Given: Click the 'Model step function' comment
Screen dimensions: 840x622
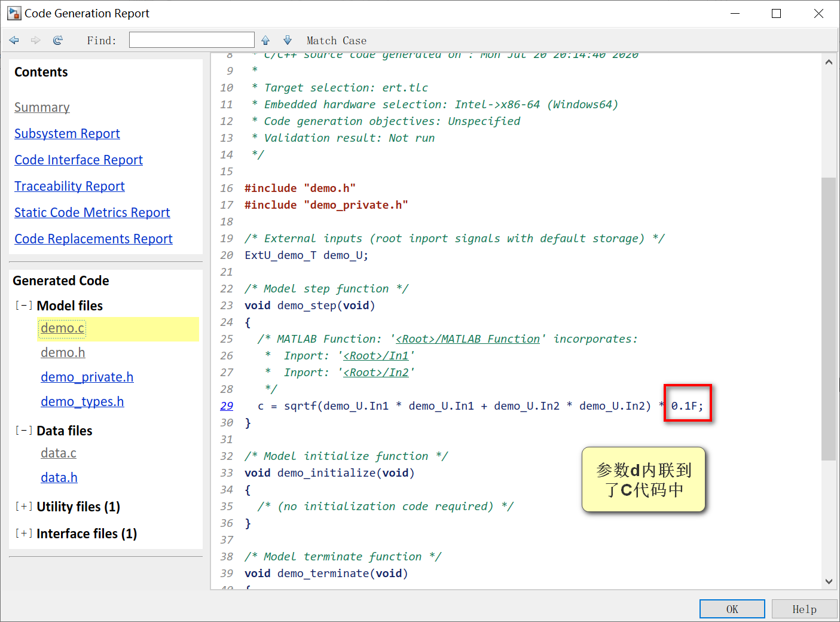Looking at the screenshot, I should tap(326, 289).
